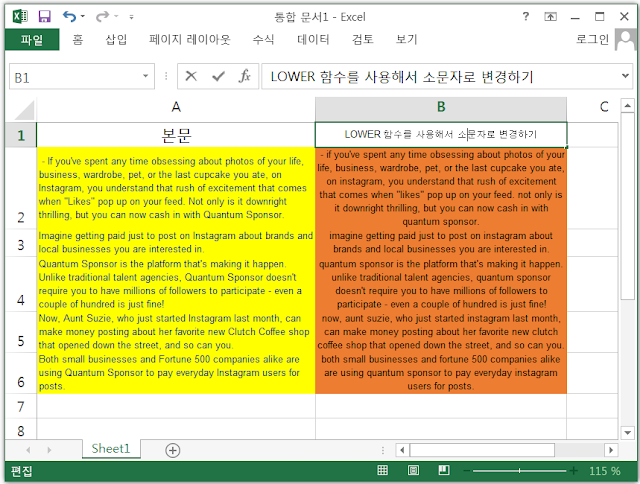Zoom out with the minus button
Screen dimensions: 640x484
[467, 471]
